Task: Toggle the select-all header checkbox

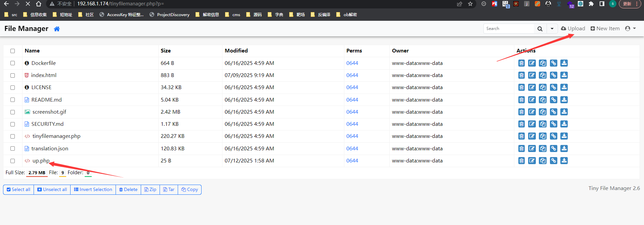Action: (x=13, y=51)
